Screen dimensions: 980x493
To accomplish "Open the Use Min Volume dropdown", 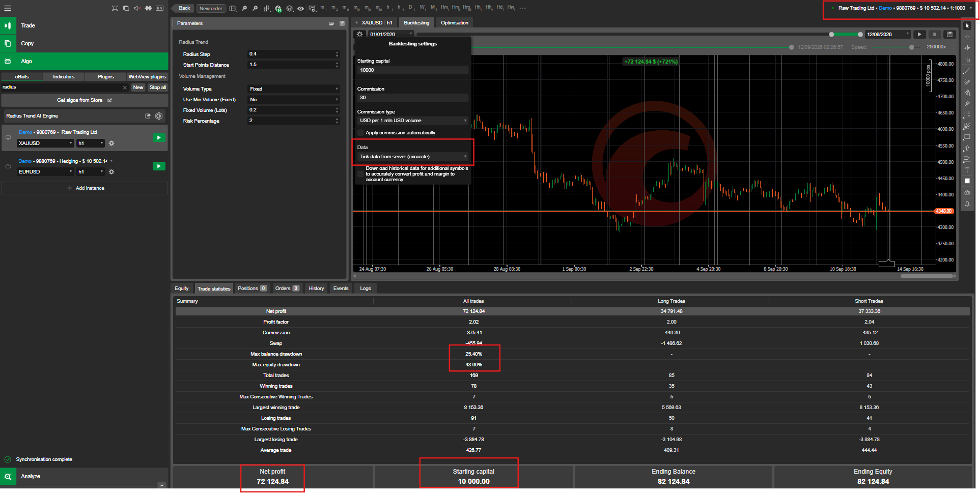I will pos(294,100).
